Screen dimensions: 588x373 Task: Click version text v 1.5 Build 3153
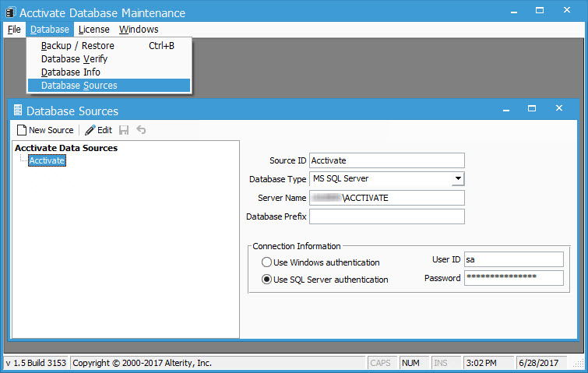click(x=36, y=363)
